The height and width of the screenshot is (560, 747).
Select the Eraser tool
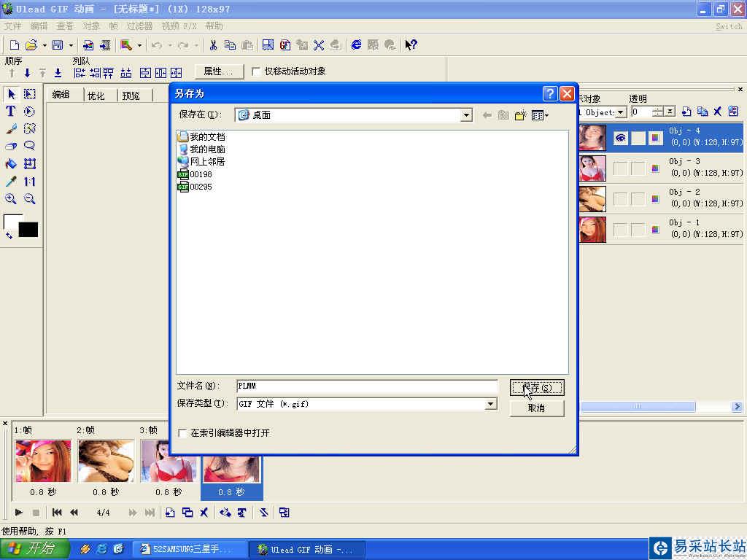pos(11,146)
